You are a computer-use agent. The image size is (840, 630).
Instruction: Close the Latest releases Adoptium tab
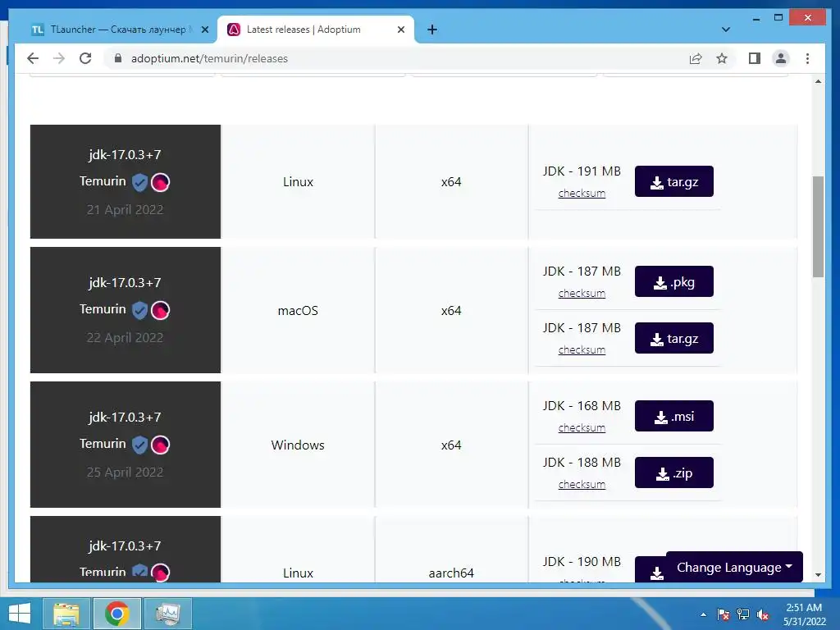click(x=400, y=30)
